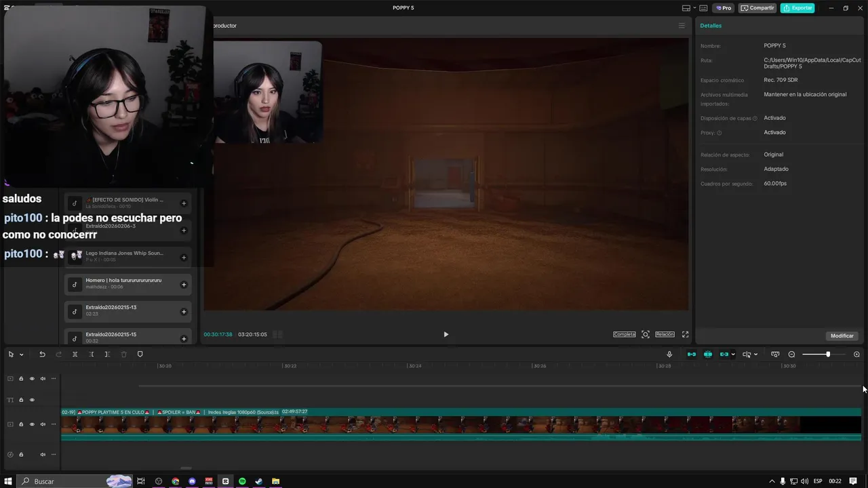This screenshot has width=868, height=488.
Task: Click the delete-left trim tool
Action: click(92, 354)
